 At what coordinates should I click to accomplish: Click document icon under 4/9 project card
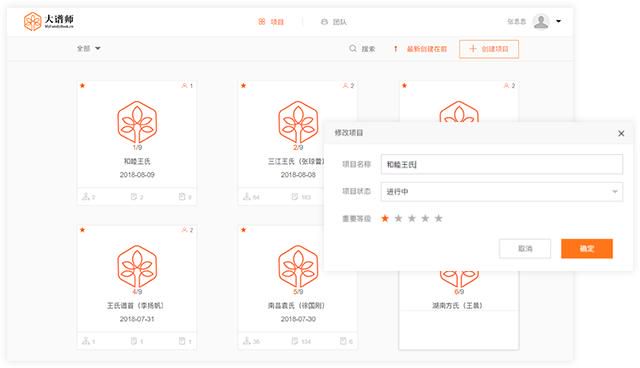point(134,341)
